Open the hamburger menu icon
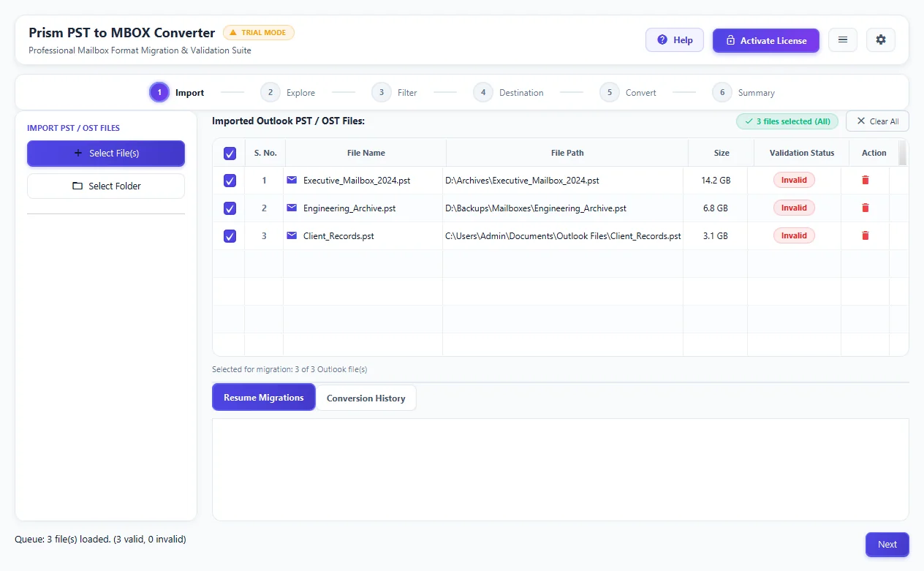This screenshot has width=924, height=571. 843,40
